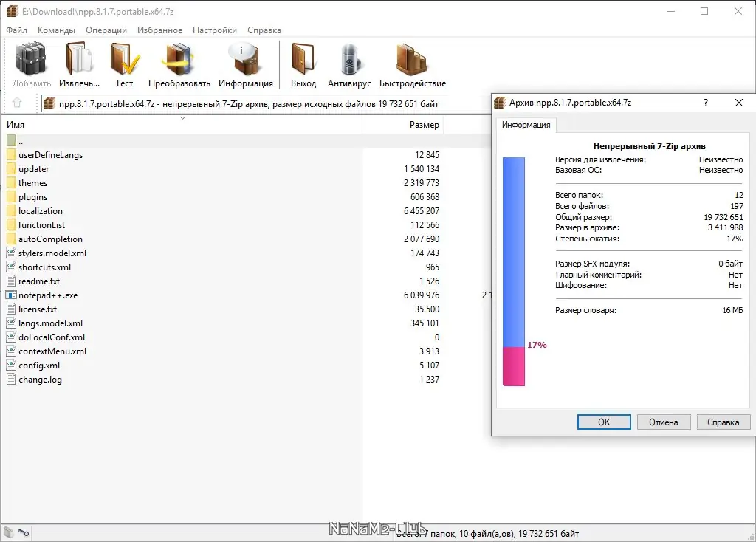
Task: Sort list by Имя column header
Action: [x=182, y=124]
